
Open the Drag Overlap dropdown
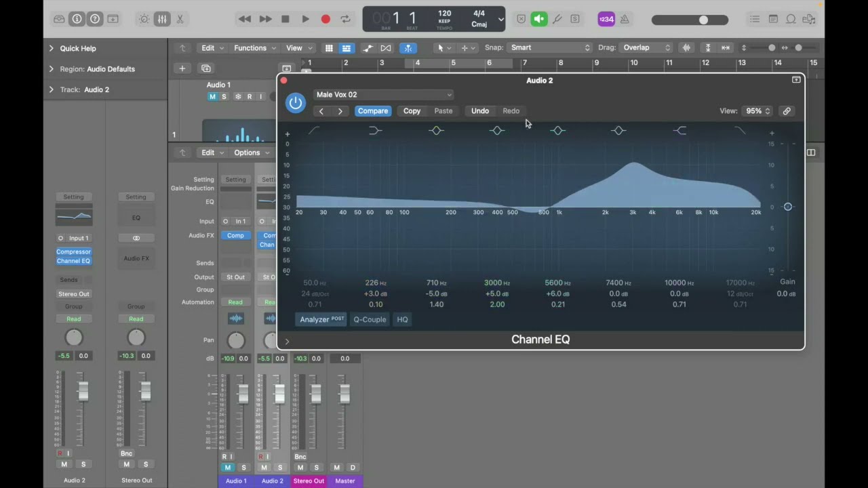click(646, 47)
